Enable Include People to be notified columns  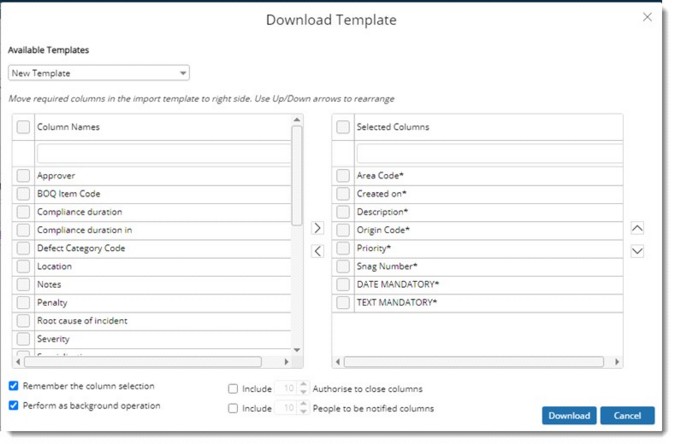[x=233, y=408]
